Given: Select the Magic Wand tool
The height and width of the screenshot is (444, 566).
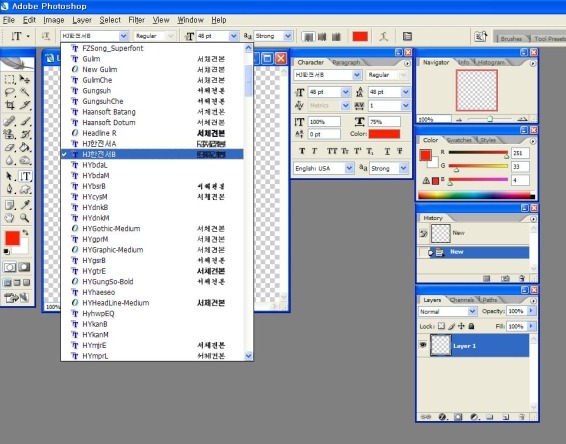Looking at the screenshot, I should coord(25,92).
